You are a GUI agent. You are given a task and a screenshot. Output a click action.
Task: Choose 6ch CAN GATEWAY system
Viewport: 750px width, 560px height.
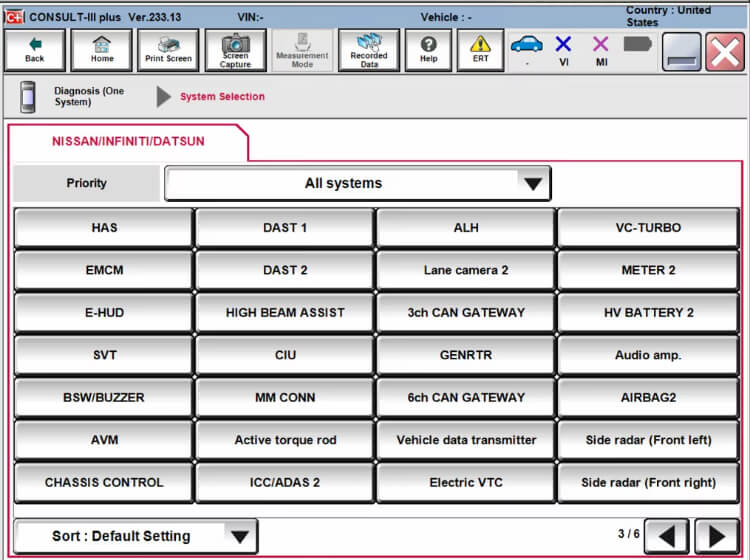coord(466,398)
